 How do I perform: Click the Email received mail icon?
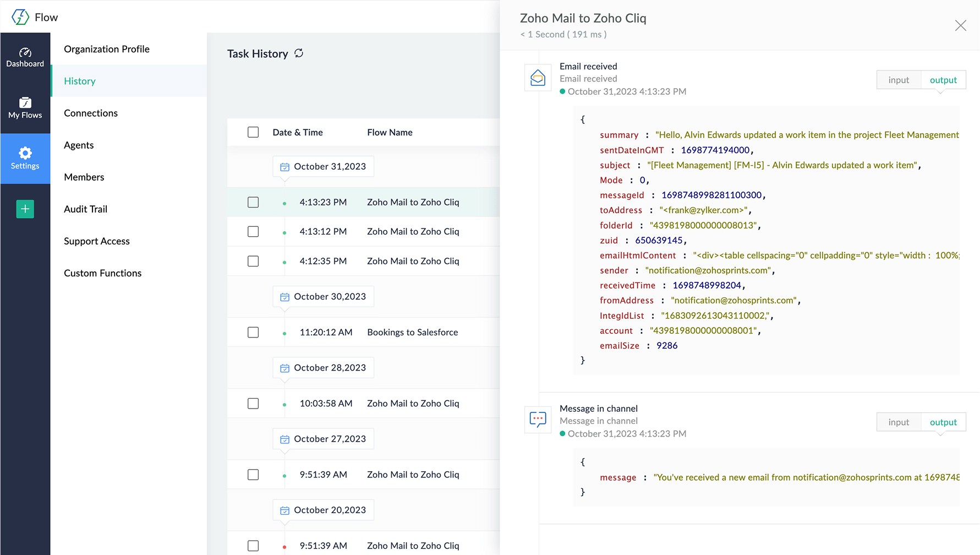coord(538,79)
